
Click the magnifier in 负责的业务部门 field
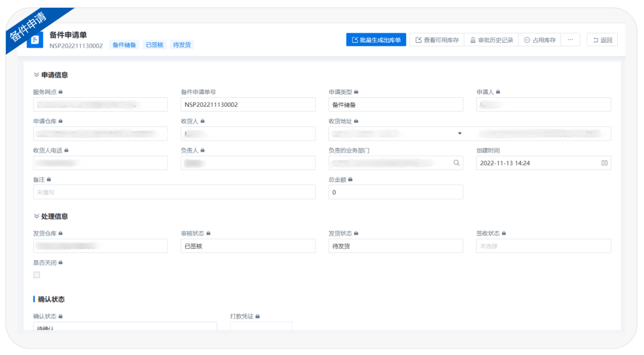[x=456, y=163]
